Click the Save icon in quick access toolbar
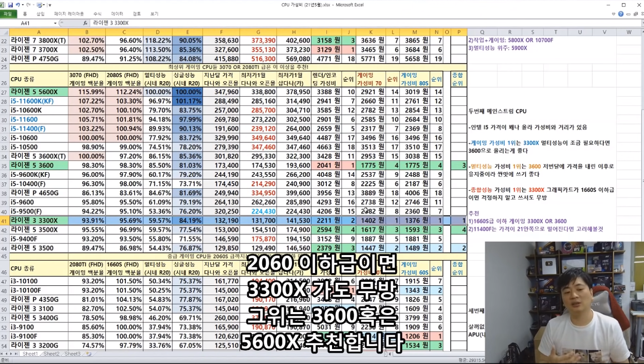644x364 pixels. click(10, 5)
